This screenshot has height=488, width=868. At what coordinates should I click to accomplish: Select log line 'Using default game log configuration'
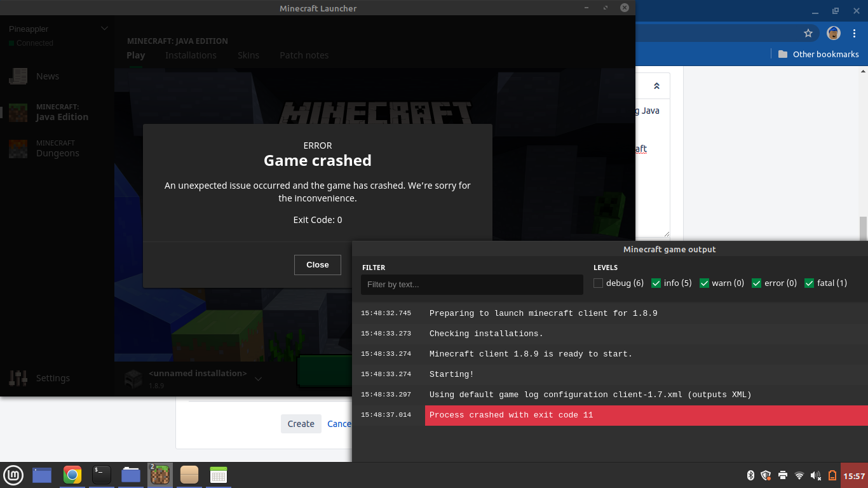610,395
